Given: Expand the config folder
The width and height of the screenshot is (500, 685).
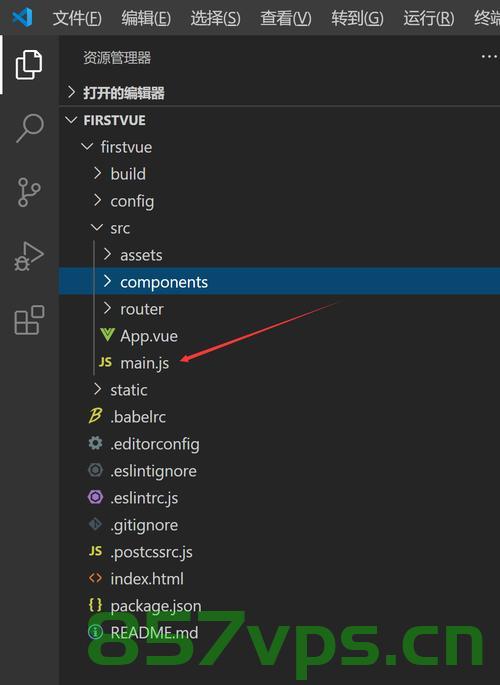Looking at the screenshot, I should coord(279,201).
